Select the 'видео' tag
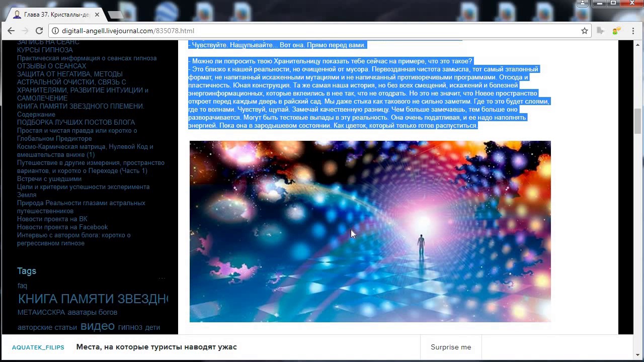Screen dimensions: 644x362 pos(98,326)
